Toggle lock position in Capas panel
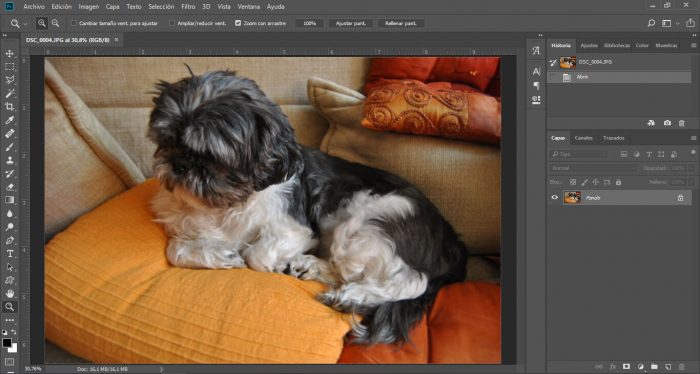Screen dimensions: 700x374 click(x=596, y=183)
